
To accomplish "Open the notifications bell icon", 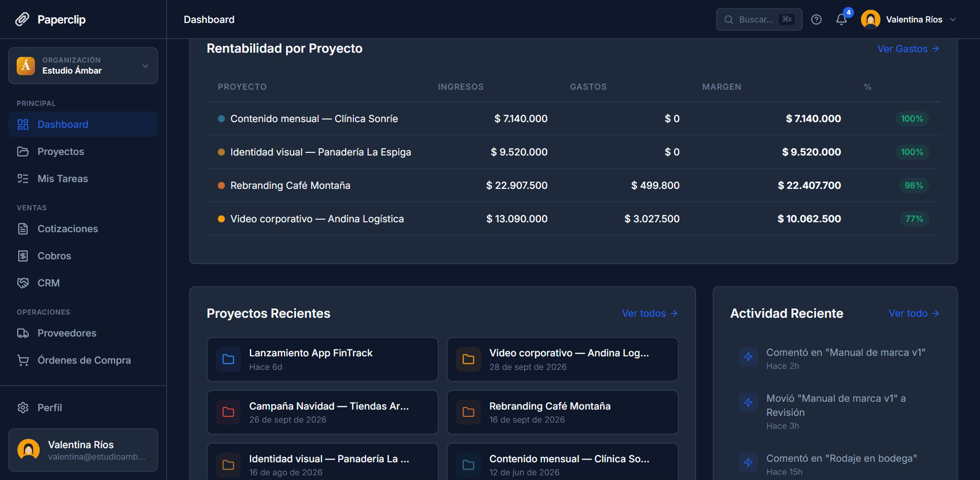I will (841, 19).
